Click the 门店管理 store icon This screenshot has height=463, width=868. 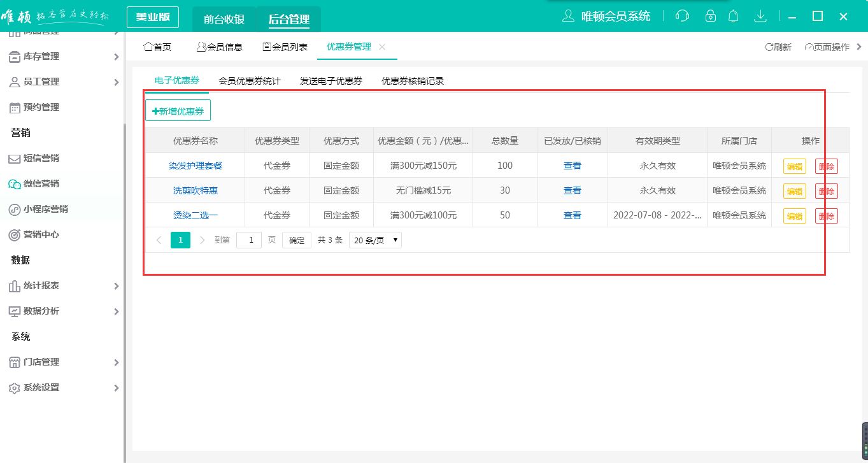(14, 362)
